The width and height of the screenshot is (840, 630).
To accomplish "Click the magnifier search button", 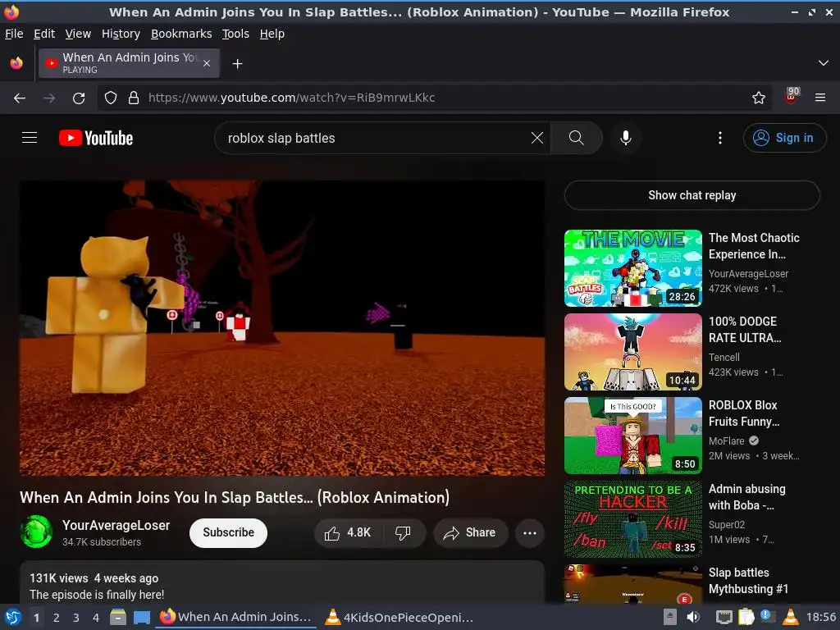I will tap(577, 138).
